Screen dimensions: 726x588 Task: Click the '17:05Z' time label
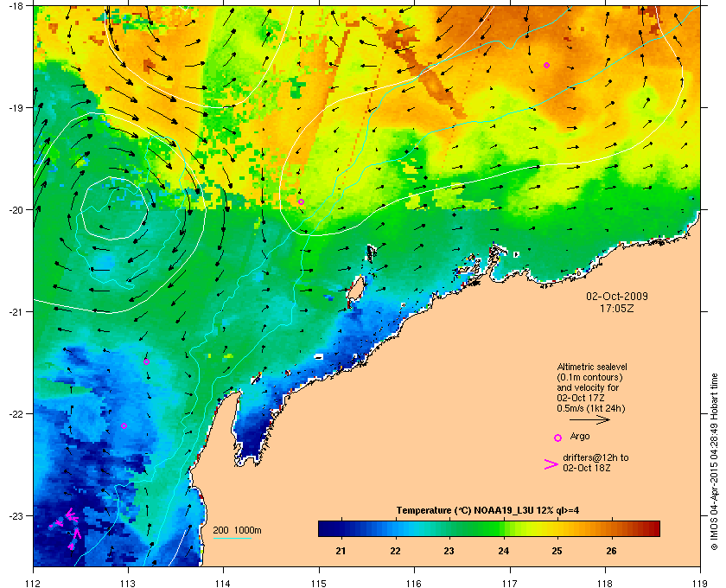[x=617, y=308]
